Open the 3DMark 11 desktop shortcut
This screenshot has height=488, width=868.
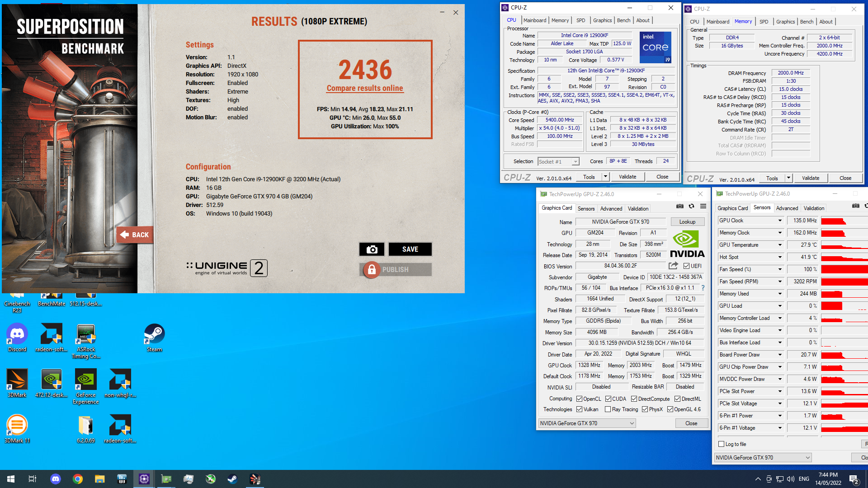pyautogui.click(x=17, y=429)
